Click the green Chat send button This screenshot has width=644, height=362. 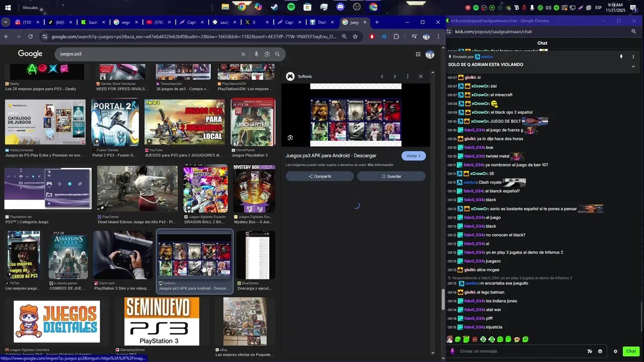pos(631,351)
